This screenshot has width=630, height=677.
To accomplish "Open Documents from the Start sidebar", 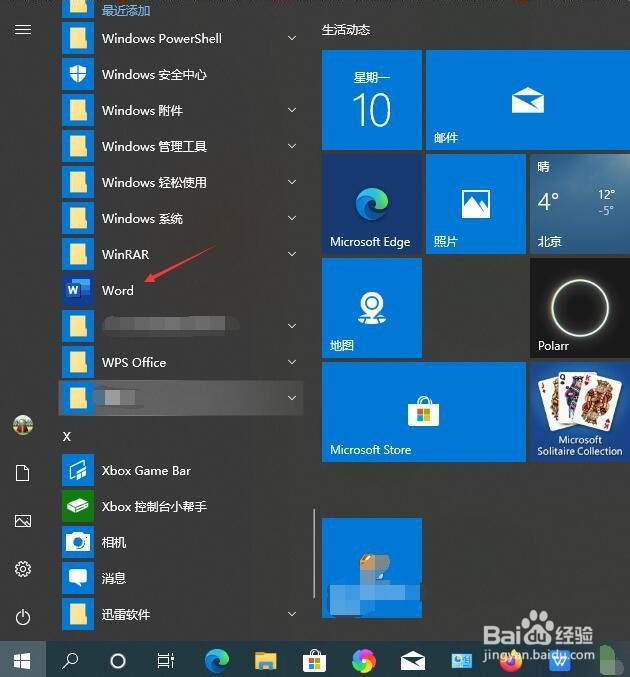I will [x=23, y=473].
